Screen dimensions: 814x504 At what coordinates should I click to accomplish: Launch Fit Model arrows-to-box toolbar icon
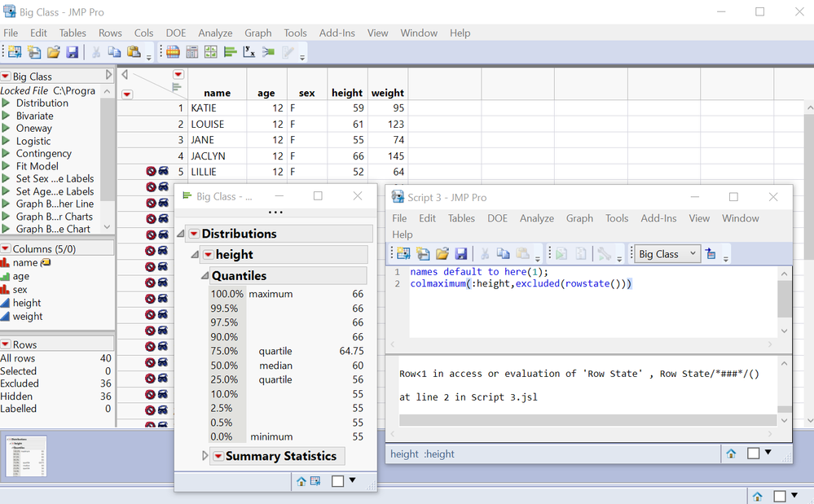point(268,52)
